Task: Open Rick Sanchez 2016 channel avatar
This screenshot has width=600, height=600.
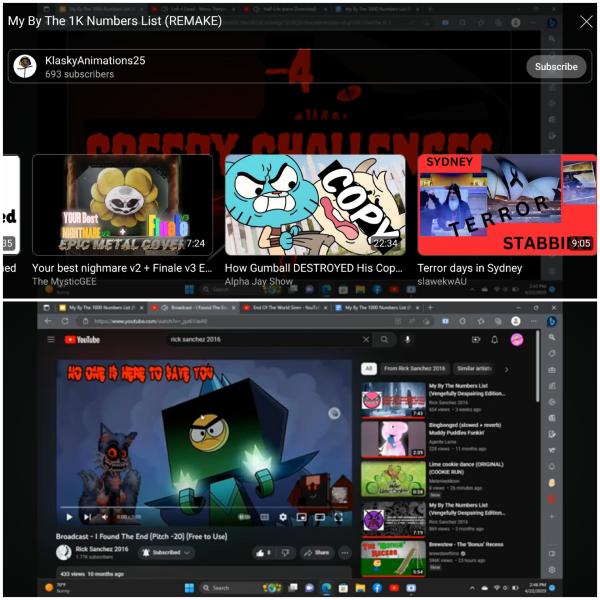Action: 64,552
